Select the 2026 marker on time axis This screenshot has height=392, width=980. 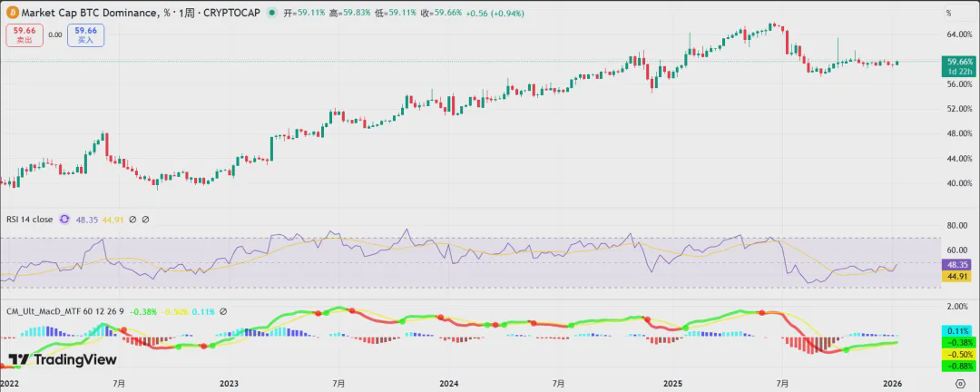(895, 384)
